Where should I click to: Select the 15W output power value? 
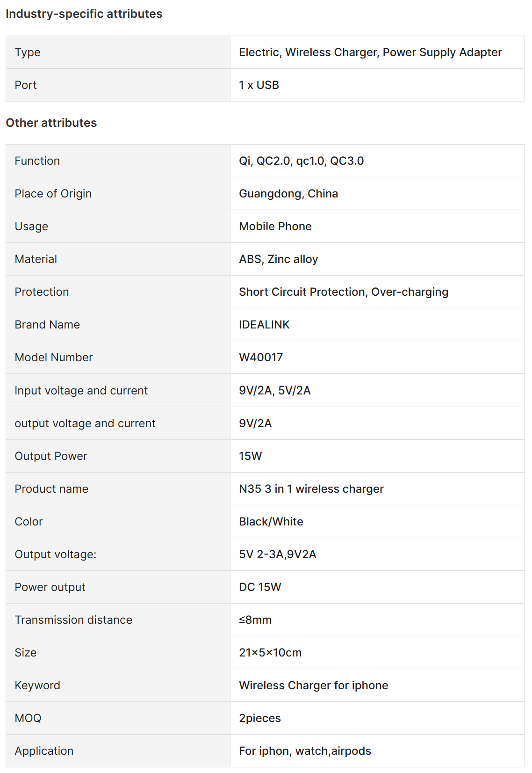251,456
